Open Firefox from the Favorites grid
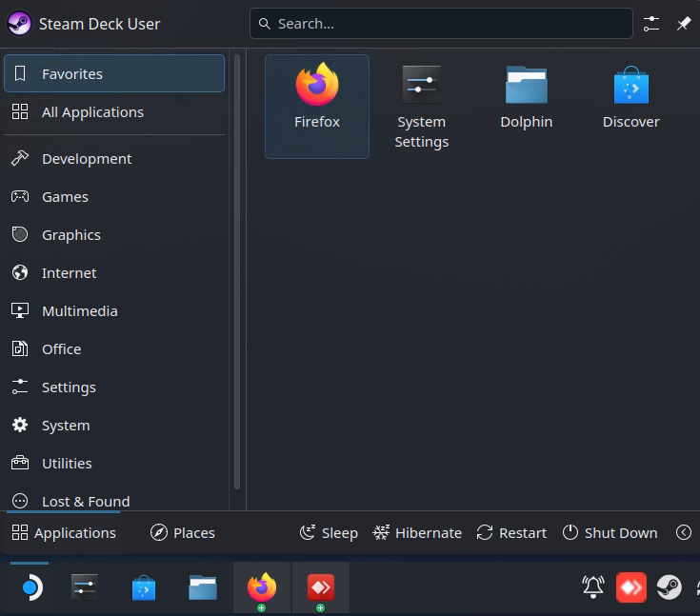 pyautogui.click(x=317, y=107)
